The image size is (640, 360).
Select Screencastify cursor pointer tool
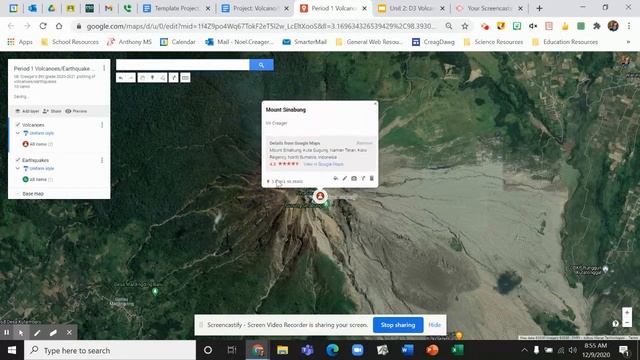[x=21, y=333]
